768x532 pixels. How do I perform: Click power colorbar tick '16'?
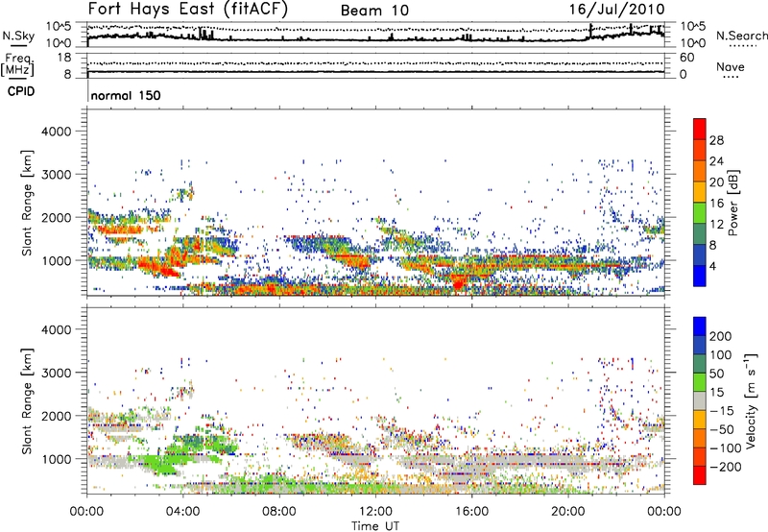point(716,204)
